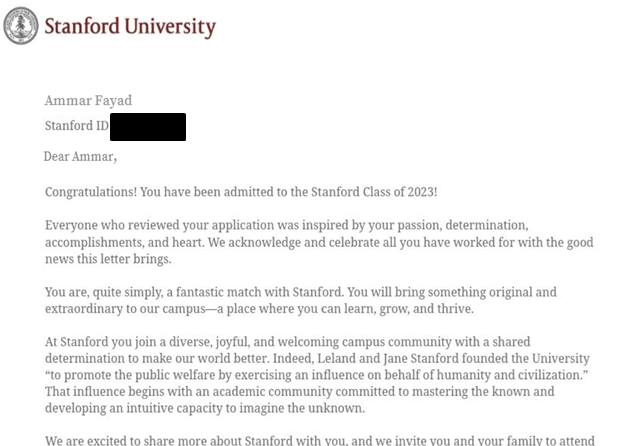Click the paragraph starting At Stanford you join
The image size is (638, 446).
[x=317, y=375]
